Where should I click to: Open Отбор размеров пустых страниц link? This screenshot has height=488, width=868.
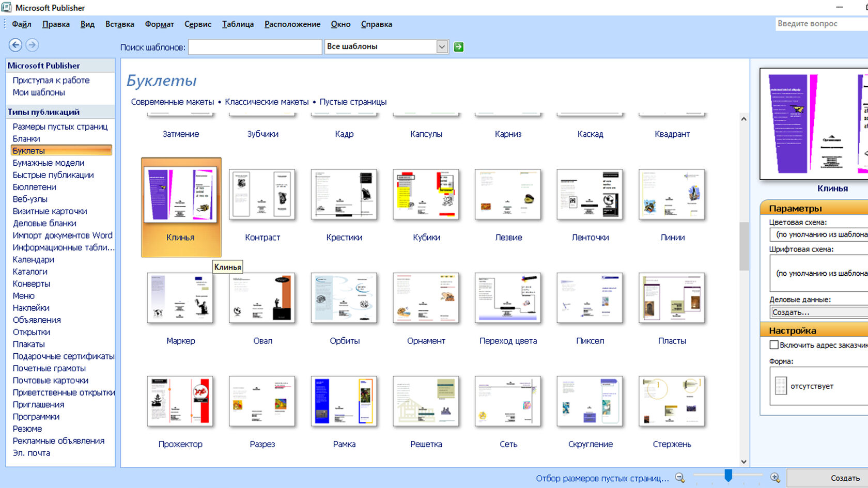(602, 478)
